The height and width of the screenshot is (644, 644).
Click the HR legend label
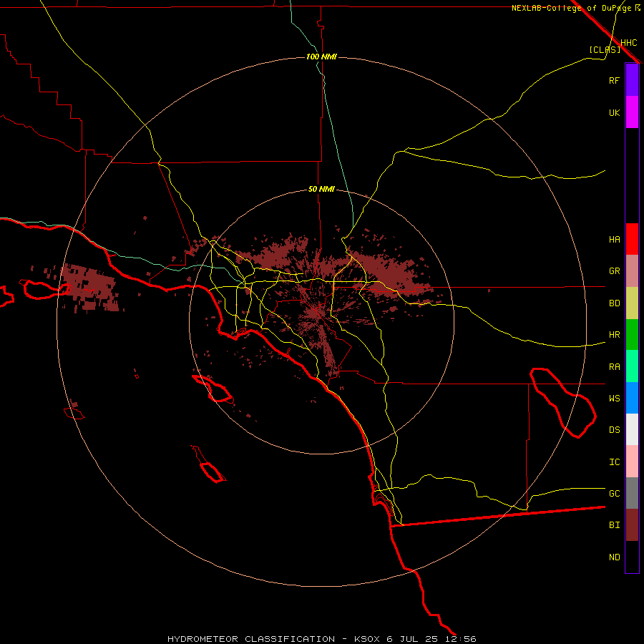point(614,335)
